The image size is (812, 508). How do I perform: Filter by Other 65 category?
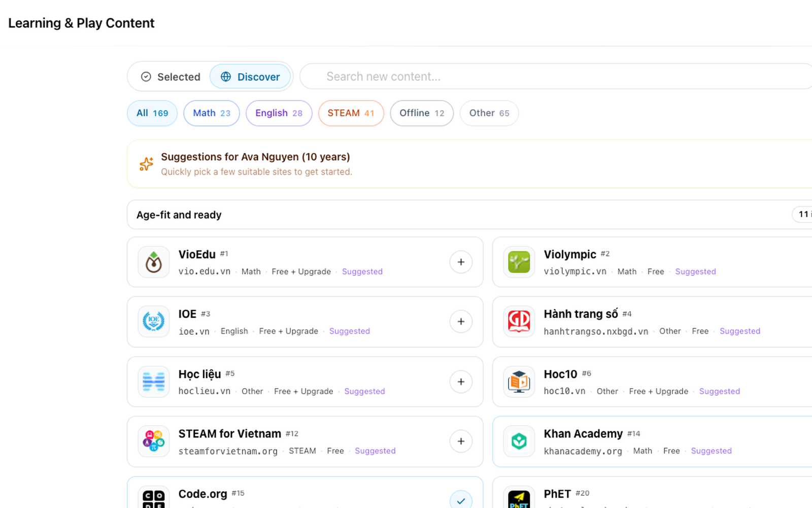pos(489,113)
